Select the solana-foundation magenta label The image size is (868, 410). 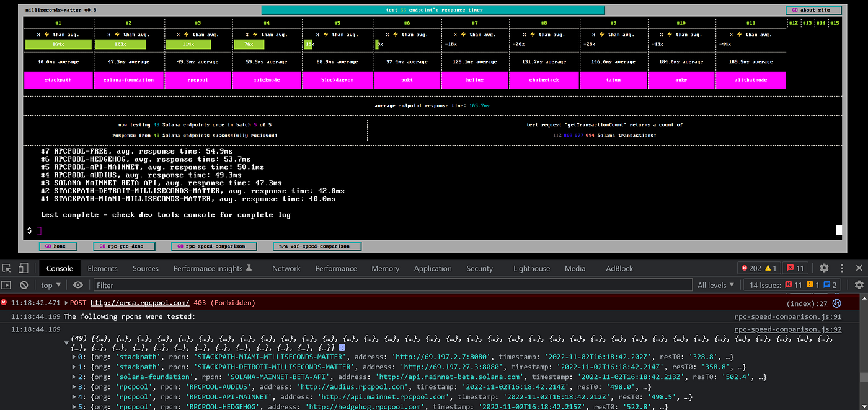128,80
